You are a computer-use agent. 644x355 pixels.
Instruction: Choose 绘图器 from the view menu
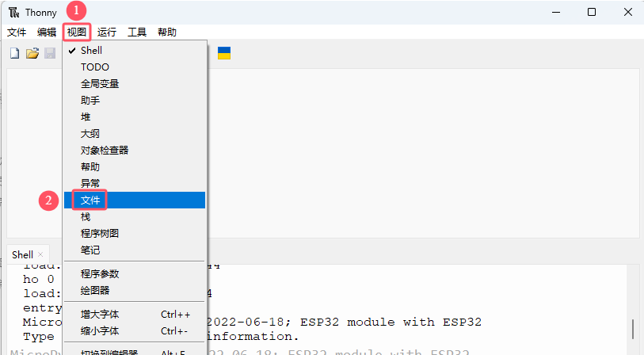tap(135, 291)
